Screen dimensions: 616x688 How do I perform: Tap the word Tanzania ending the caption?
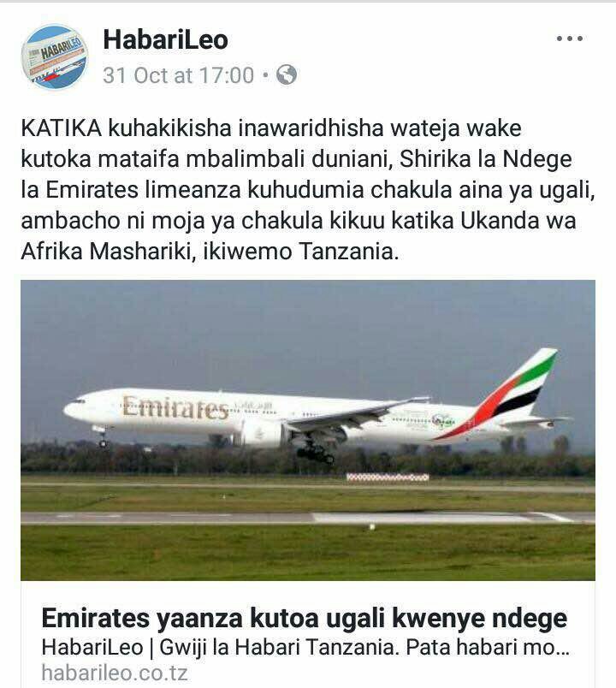[349, 252]
